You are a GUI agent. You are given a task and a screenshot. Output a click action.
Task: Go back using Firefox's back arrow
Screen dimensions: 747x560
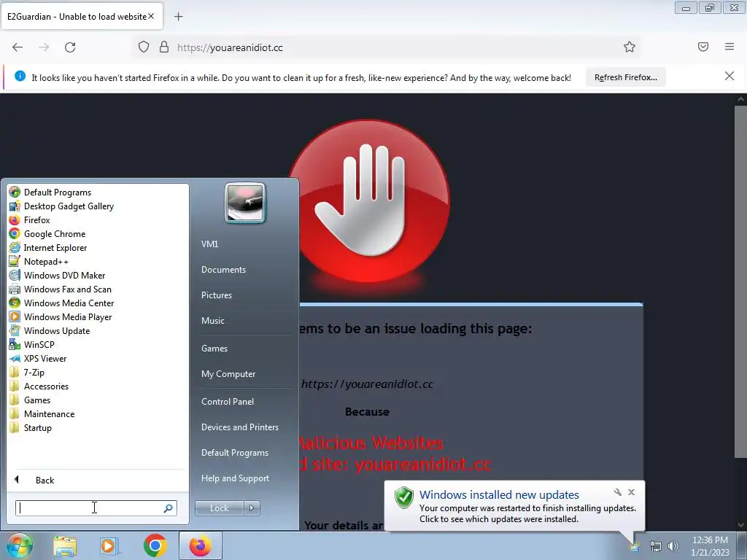tap(18, 47)
